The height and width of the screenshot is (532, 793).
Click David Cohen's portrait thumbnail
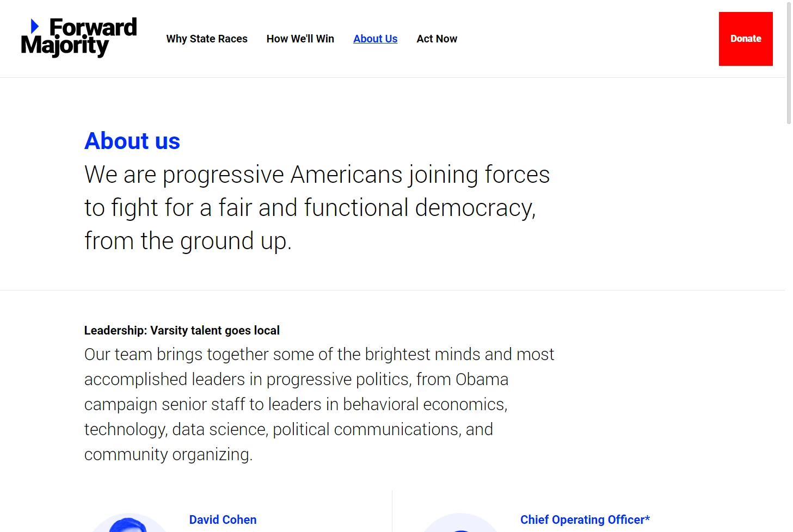click(129, 523)
